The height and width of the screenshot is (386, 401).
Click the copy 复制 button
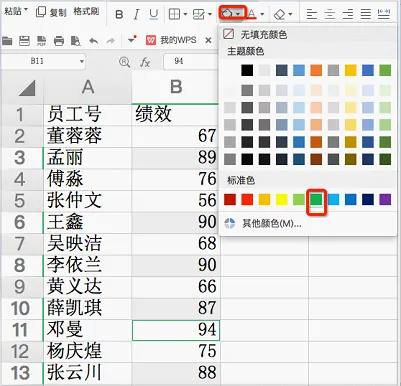pyautogui.click(x=51, y=12)
